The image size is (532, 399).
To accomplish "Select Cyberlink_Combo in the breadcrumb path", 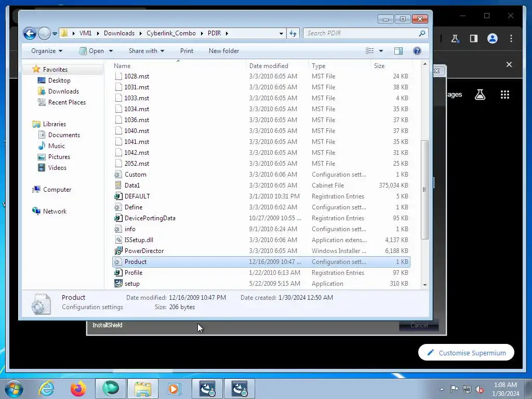I will [171, 33].
